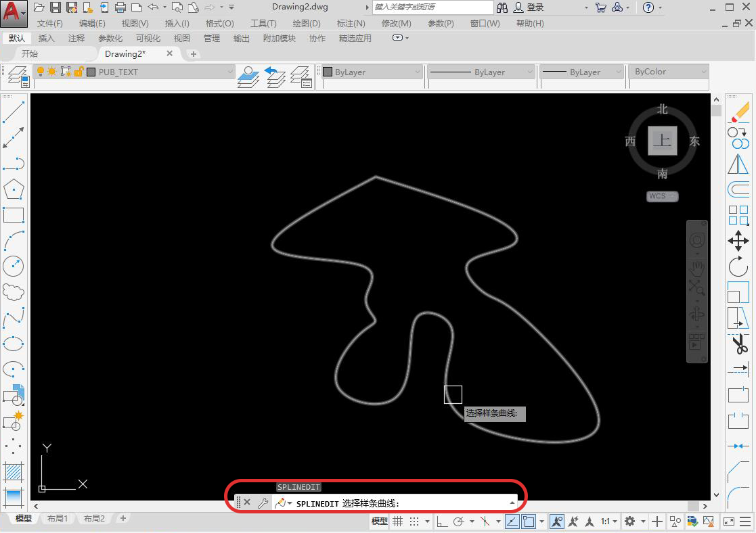Select the Rectangle draw tool
The height and width of the screenshot is (533, 756).
click(14, 215)
